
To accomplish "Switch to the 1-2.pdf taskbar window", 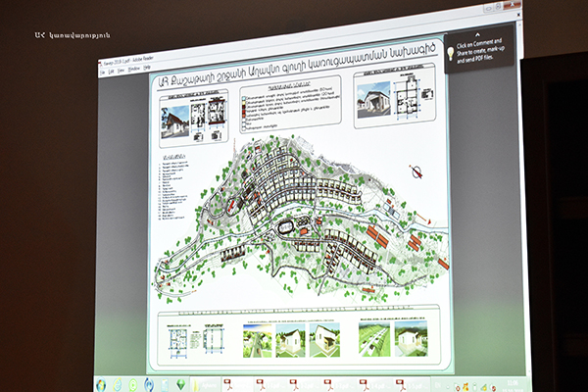I will pos(304,385).
